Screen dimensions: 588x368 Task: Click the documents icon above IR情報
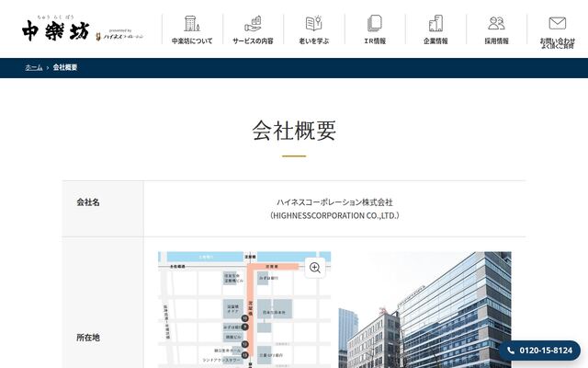(x=375, y=23)
